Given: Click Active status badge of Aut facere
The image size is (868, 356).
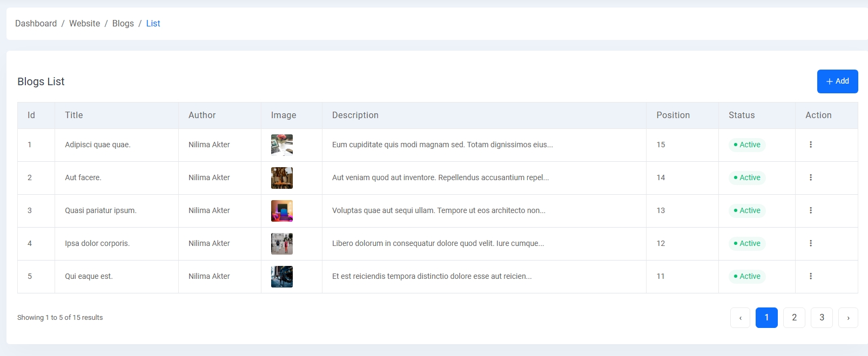Looking at the screenshot, I should (x=747, y=177).
